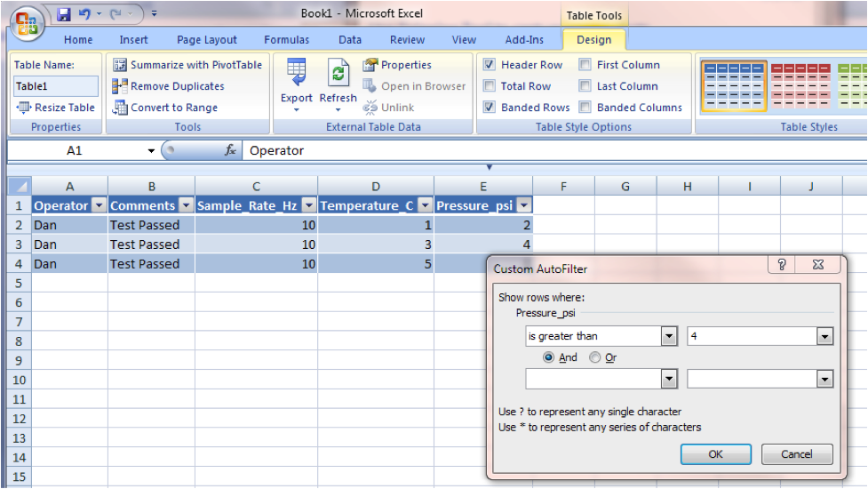Screen dimensions: 868x489
Task: Enable the Banded Columns checkbox
Action: coord(585,107)
